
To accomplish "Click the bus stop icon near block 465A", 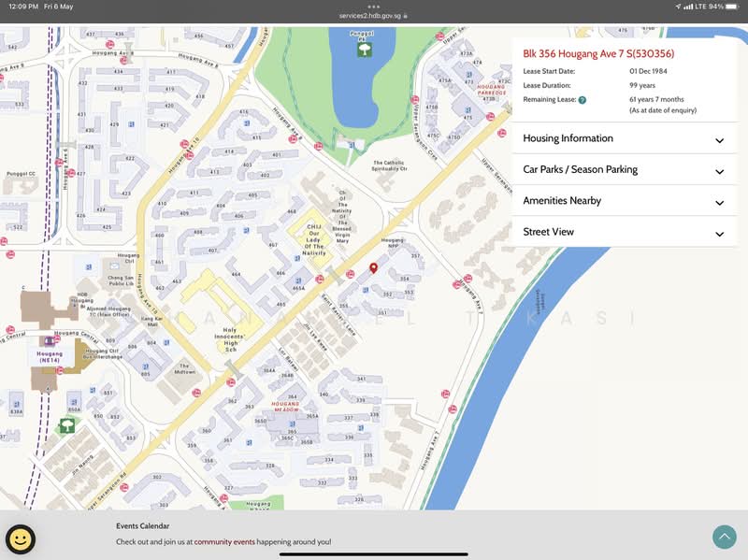I will pyautogui.click(x=320, y=279).
